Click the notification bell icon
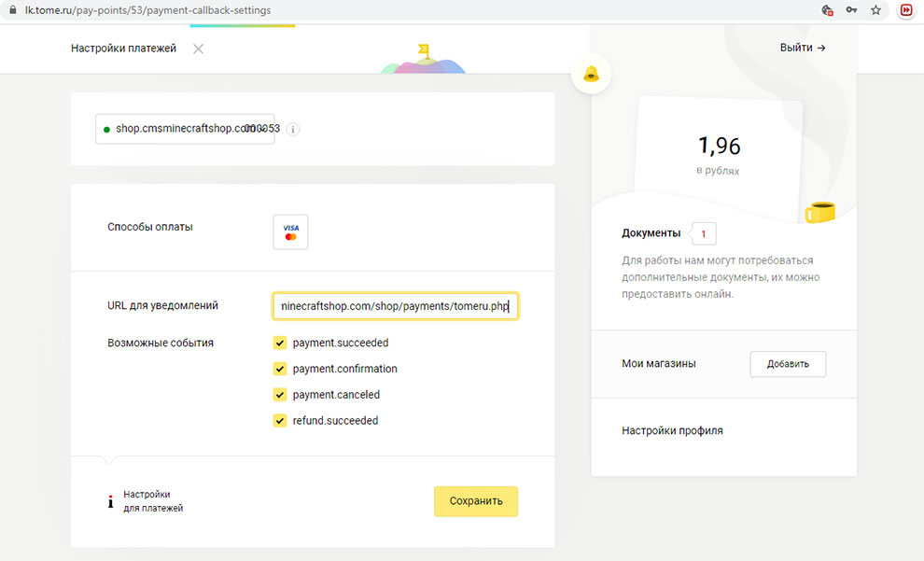924x561 pixels. (591, 74)
